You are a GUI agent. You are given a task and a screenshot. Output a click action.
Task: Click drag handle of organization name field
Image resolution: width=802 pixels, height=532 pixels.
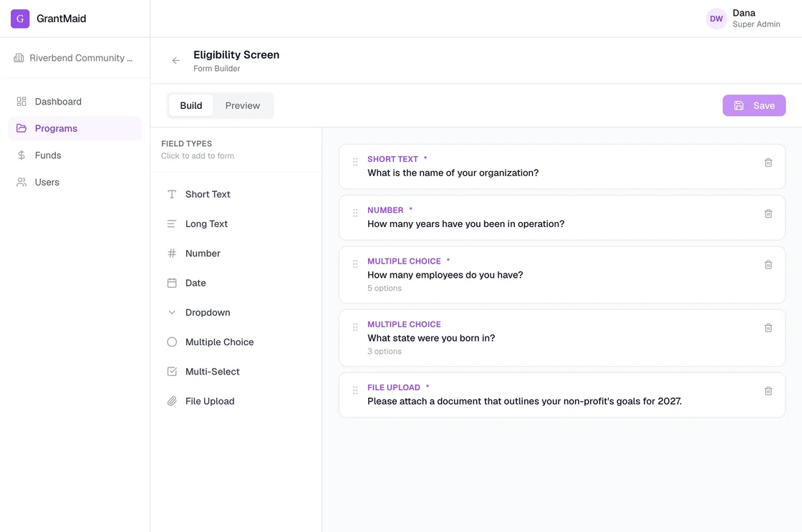355,162
